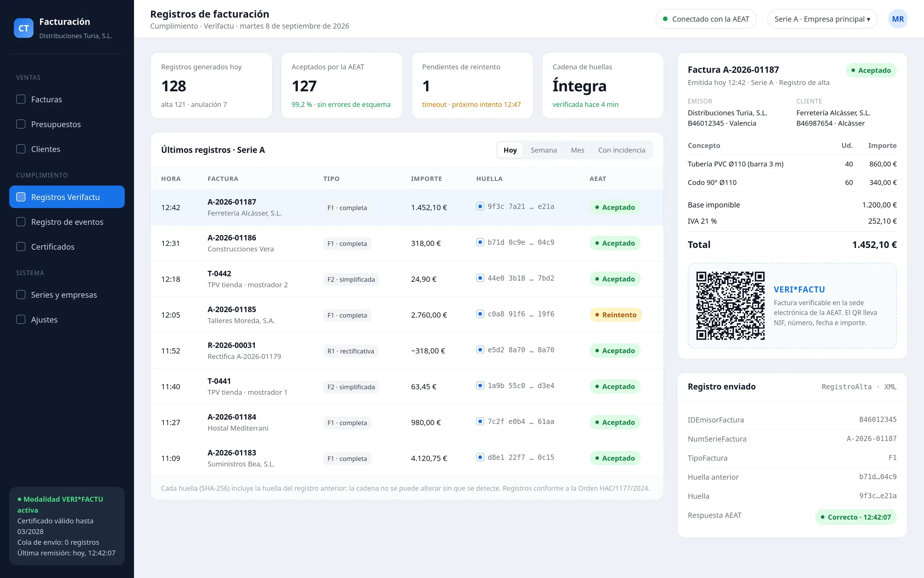
Task: Open the MR user avatar
Action: tap(898, 19)
